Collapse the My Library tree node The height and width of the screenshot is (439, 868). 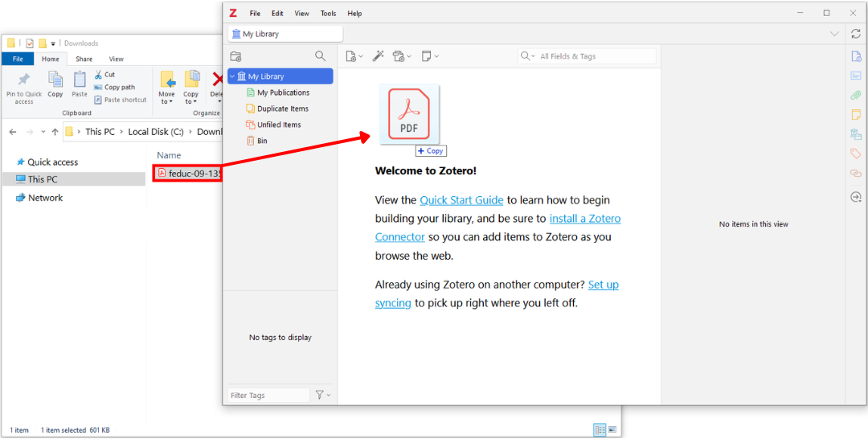click(232, 76)
